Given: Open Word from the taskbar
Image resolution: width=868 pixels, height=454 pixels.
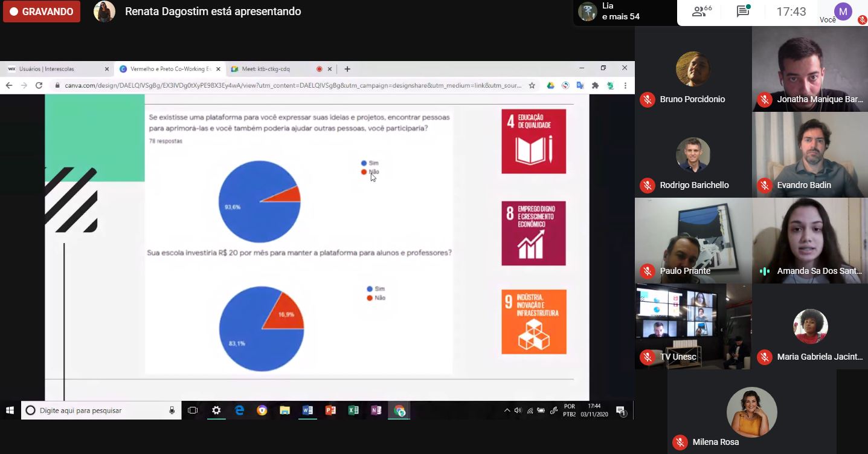Looking at the screenshot, I should click(x=307, y=410).
